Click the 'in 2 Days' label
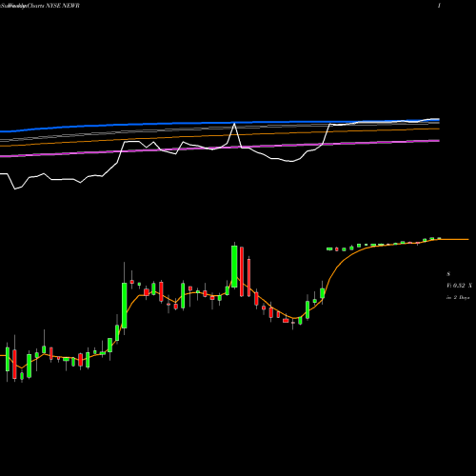 point(458,297)
